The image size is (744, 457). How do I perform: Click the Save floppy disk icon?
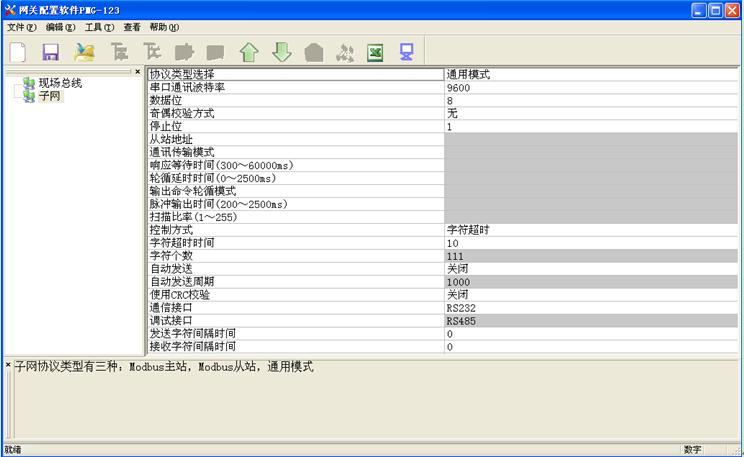50,52
